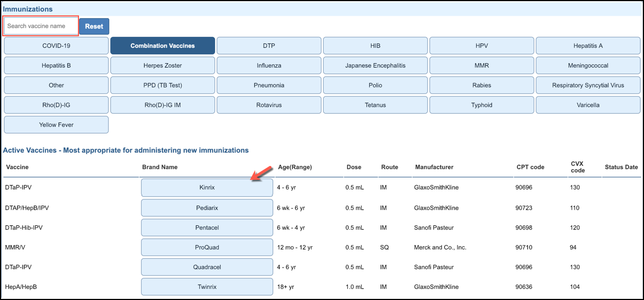Click the Merck and Co., Inc. manufacturer
Screen dimensions: 644x300
pos(440,247)
